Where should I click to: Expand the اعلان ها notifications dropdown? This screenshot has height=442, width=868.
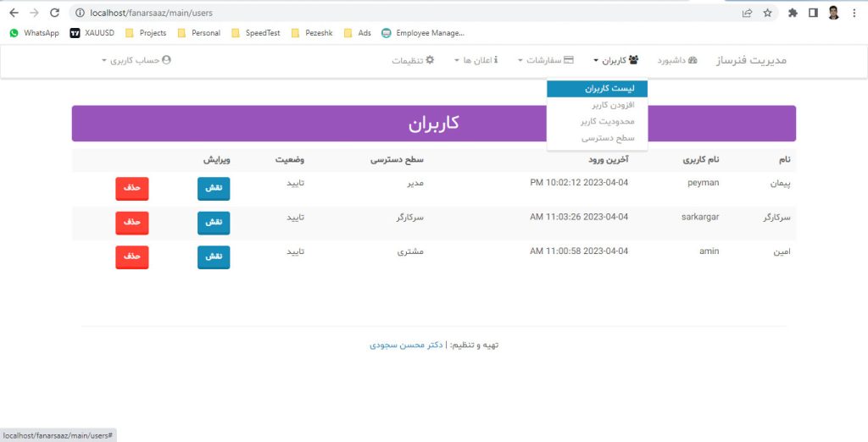point(476,60)
